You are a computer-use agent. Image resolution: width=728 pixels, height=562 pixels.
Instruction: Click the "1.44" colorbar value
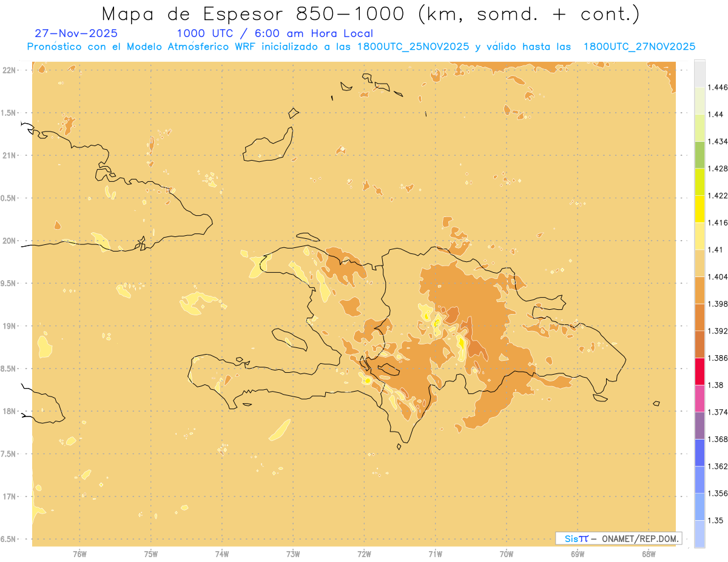716,114
